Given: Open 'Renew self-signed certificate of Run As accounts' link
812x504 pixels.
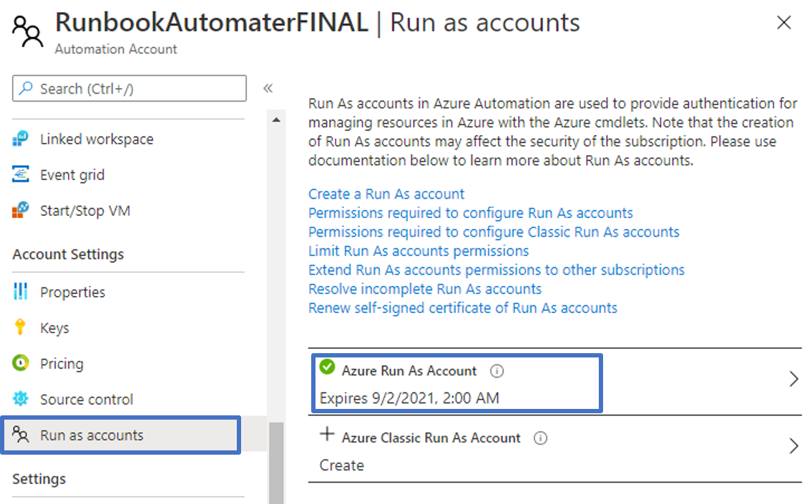Looking at the screenshot, I should coord(462,308).
